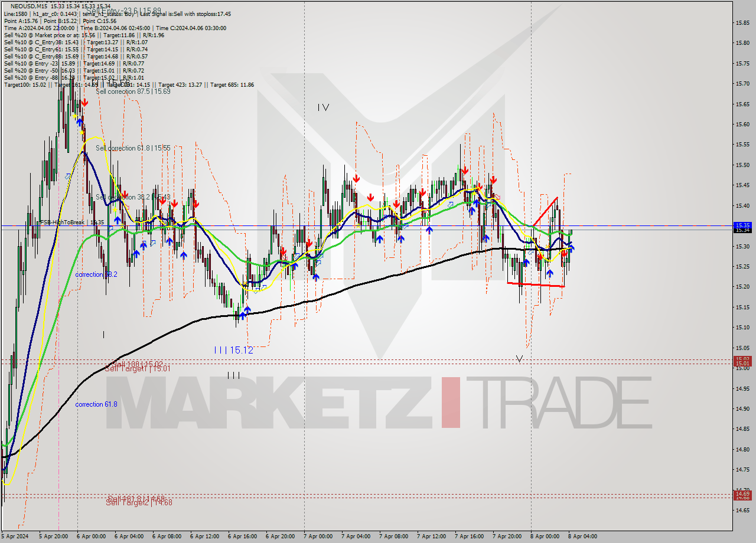Click the '7 Apr 00:00' time axis label
The image size is (756, 543).
(320, 537)
